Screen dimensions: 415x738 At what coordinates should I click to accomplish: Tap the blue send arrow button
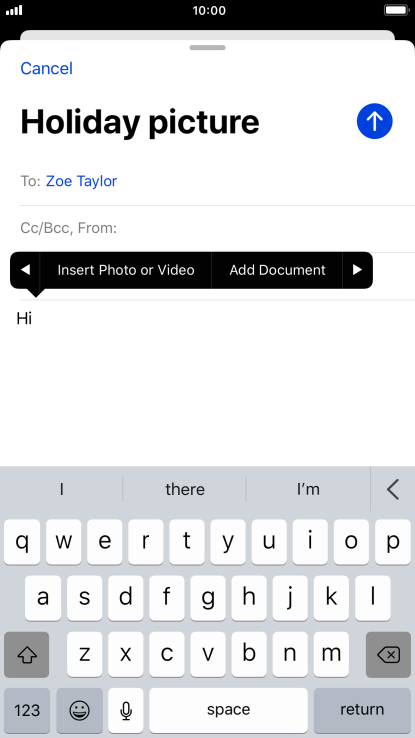(375, 121)
